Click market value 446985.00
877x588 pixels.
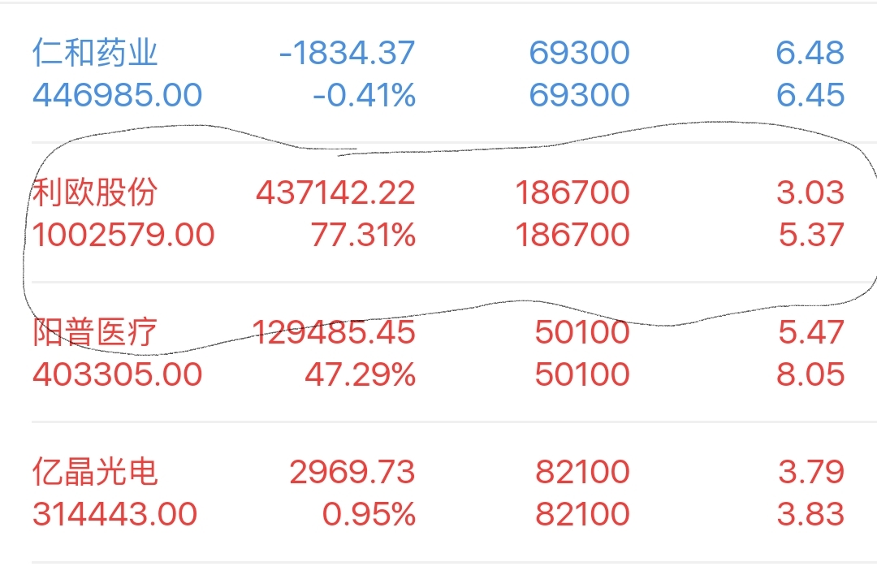pos(118,95)
